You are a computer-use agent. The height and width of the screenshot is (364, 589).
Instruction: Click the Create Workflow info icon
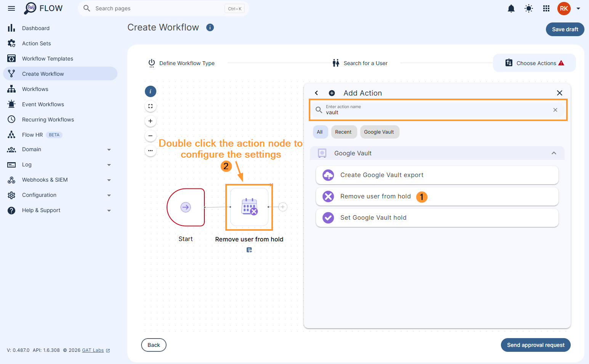(x=210, y=27)
